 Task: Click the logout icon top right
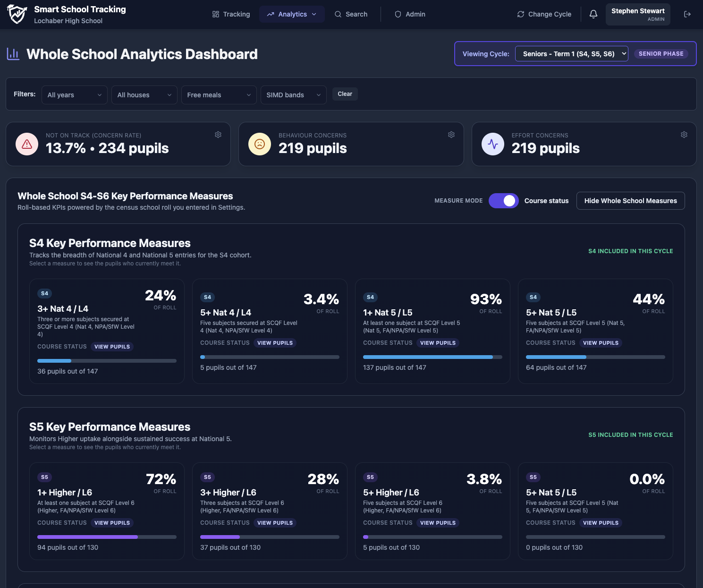(x=687, y=14)
